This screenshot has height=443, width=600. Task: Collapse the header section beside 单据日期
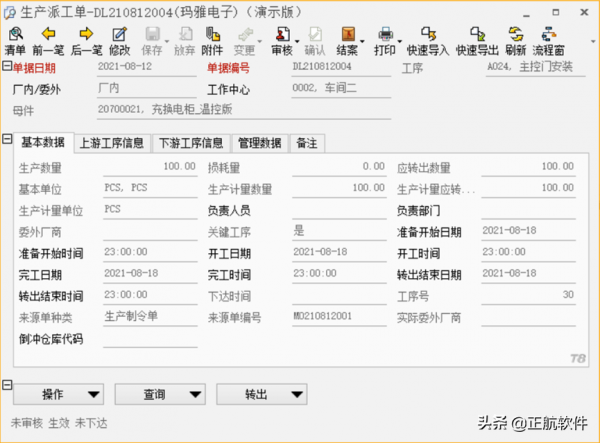[7, 66]
